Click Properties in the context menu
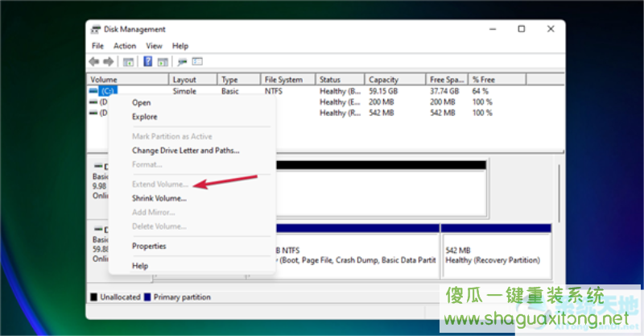The width and height of the screenshot is (644, 336). tap(149, 246)
